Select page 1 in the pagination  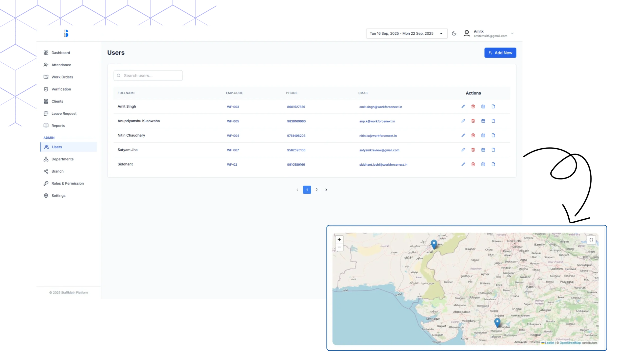coord(307,190)
